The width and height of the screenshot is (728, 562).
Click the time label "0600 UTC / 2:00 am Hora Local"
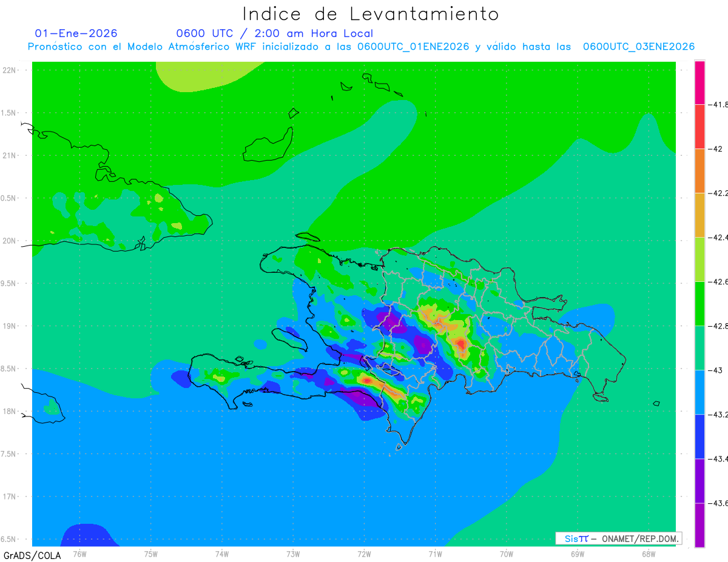[x=274, y=33]
